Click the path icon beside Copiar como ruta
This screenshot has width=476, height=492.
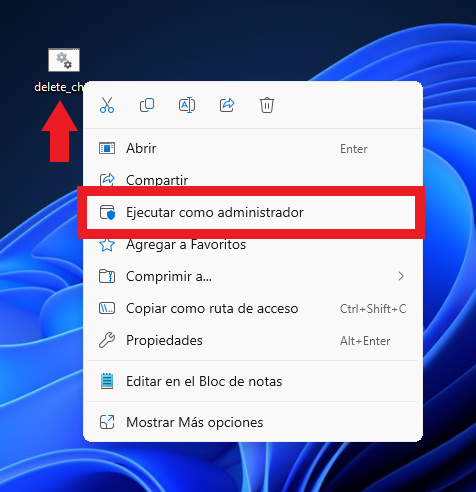pyautogui.click(x=107, y=308)
